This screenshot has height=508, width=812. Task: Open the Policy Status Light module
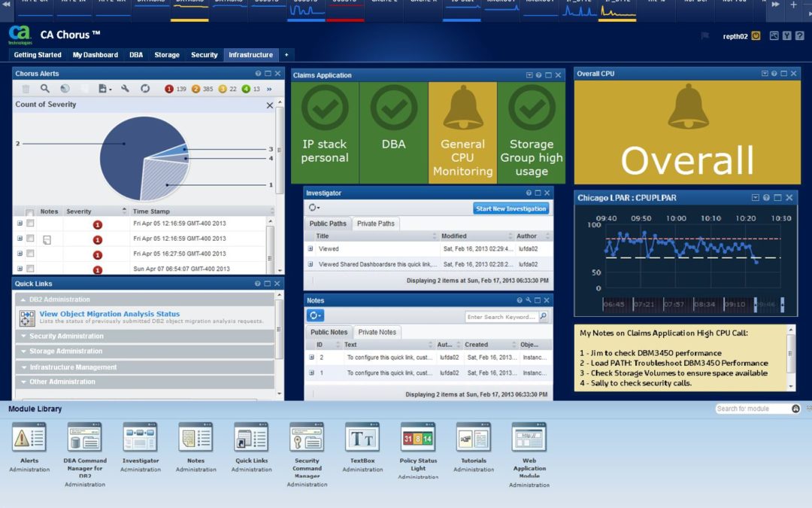coord(418,437)
